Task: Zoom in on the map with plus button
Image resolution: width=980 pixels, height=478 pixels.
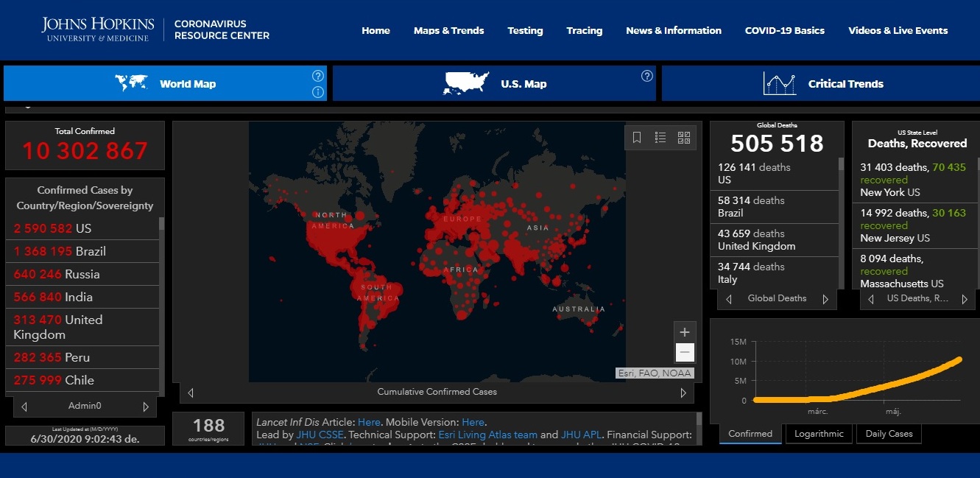Action: pyautogui.click(x=685, y=332)
